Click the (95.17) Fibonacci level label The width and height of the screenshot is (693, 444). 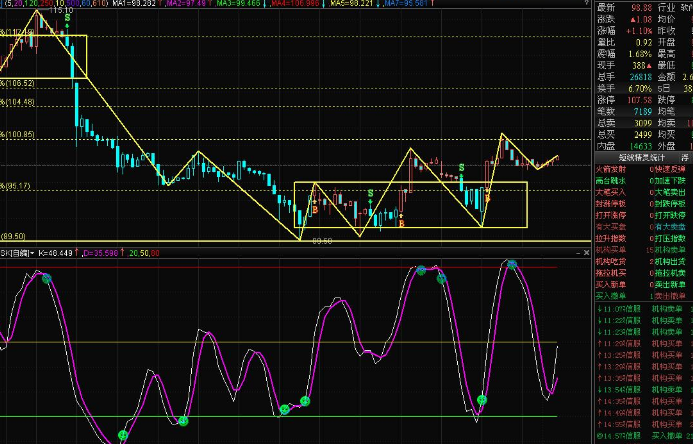[17, 186]
